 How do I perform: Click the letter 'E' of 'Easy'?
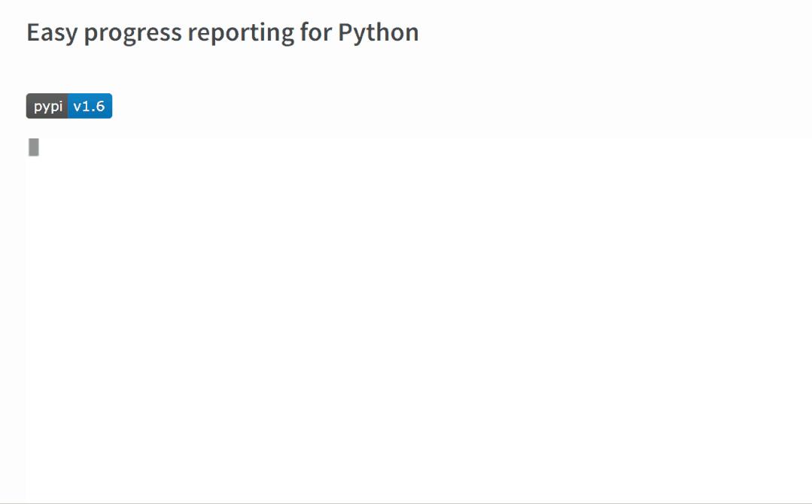tap(33, 32)
